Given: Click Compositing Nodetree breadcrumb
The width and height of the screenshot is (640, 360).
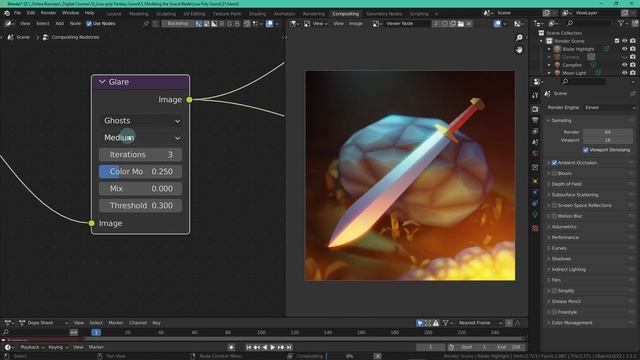Looking at the screenshot, I should click(75, 37).
